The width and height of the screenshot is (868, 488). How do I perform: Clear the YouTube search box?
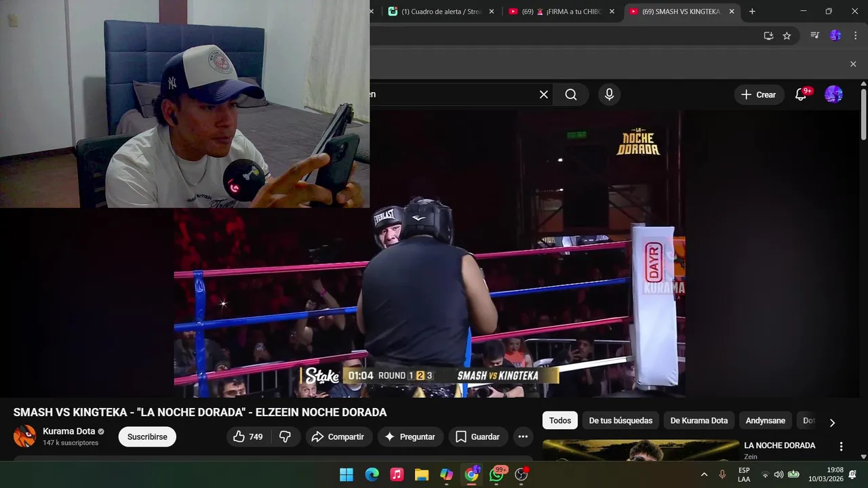coord(544,95)
